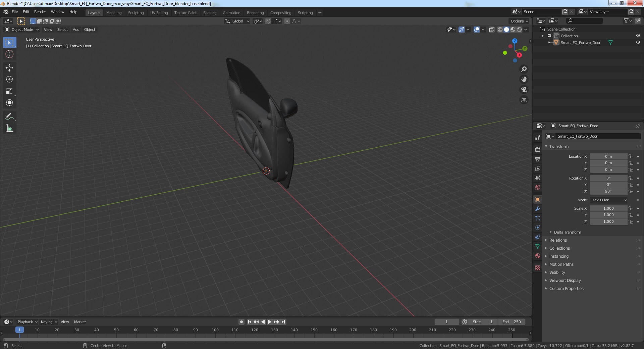
Task: Click the pan view hand icon
Action: [524, 80]
